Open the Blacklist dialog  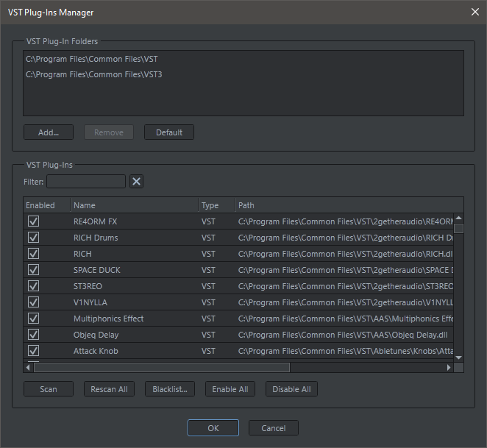click(169, 389)
